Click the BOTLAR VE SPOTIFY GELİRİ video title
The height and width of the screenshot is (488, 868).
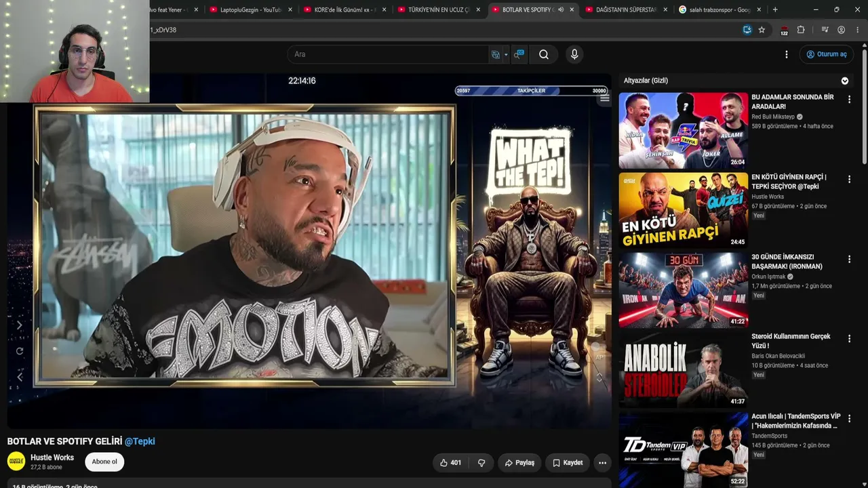pos(64,441)
